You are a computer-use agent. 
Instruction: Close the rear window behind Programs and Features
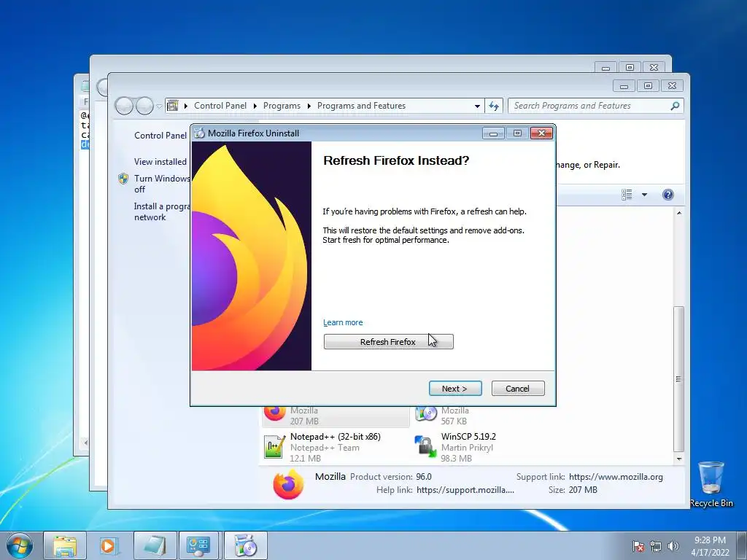pos(654,68)
